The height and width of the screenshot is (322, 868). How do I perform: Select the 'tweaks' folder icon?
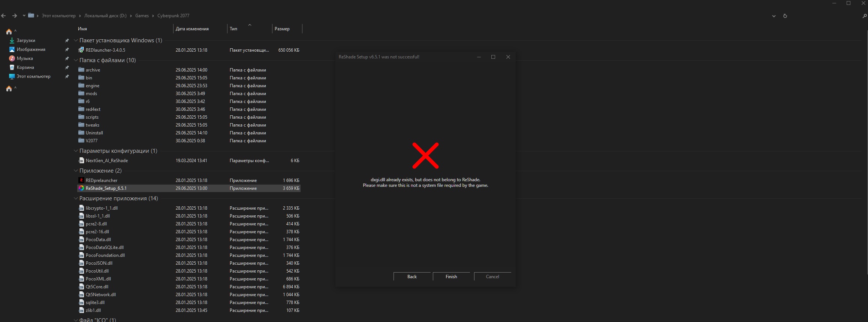81,125
